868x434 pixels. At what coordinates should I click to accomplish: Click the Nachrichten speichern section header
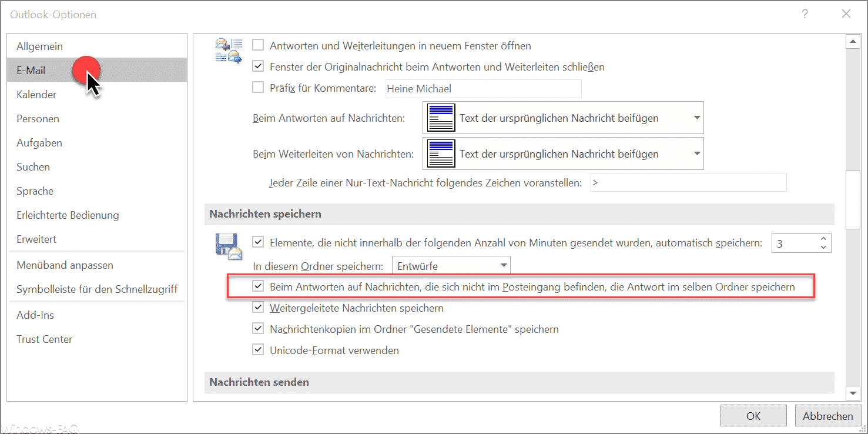(x=519, y=214)
